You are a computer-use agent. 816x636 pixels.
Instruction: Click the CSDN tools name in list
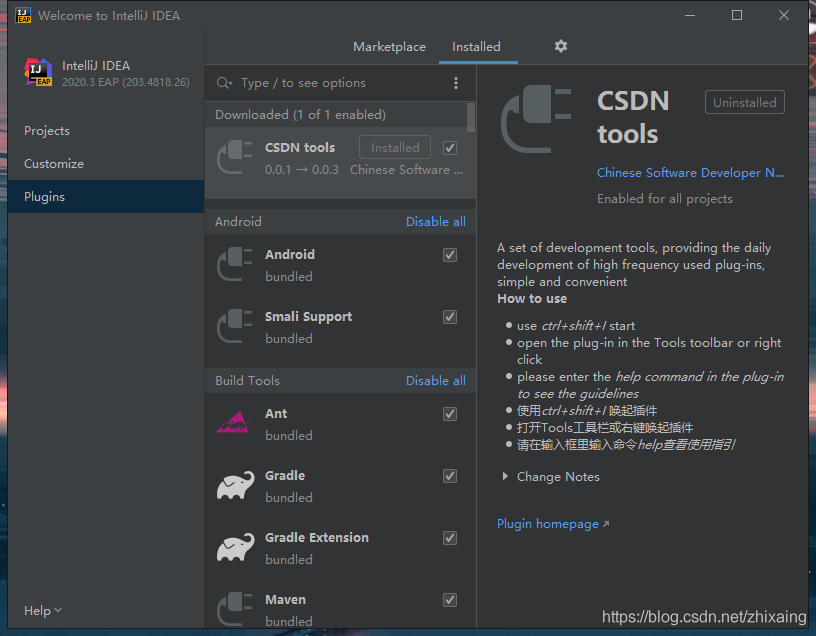pos(300,148)
